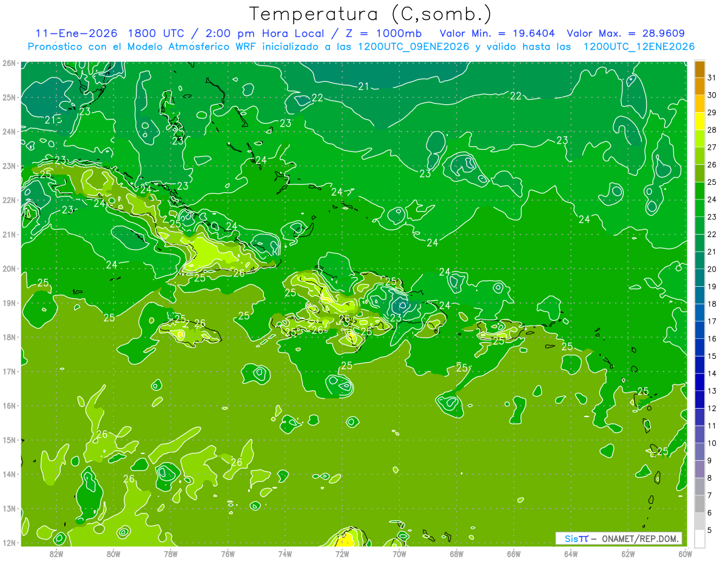Click the 62W longitude axis label
Screen dimensions: 728x562
click(x=628, y=553)
